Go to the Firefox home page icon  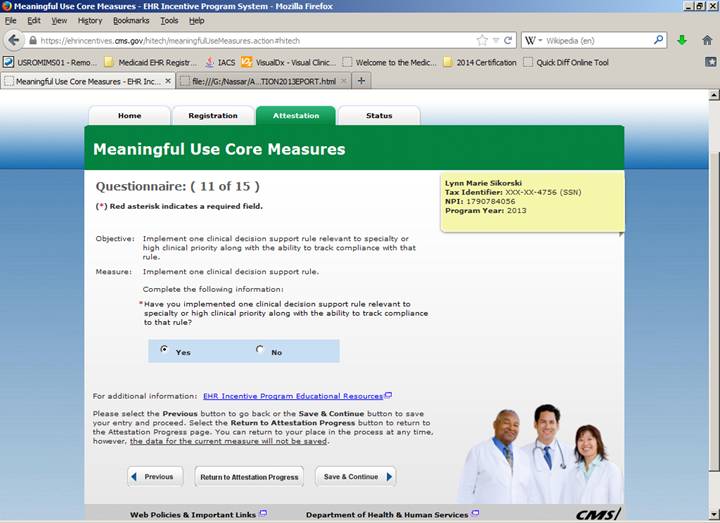coord(707,40)
